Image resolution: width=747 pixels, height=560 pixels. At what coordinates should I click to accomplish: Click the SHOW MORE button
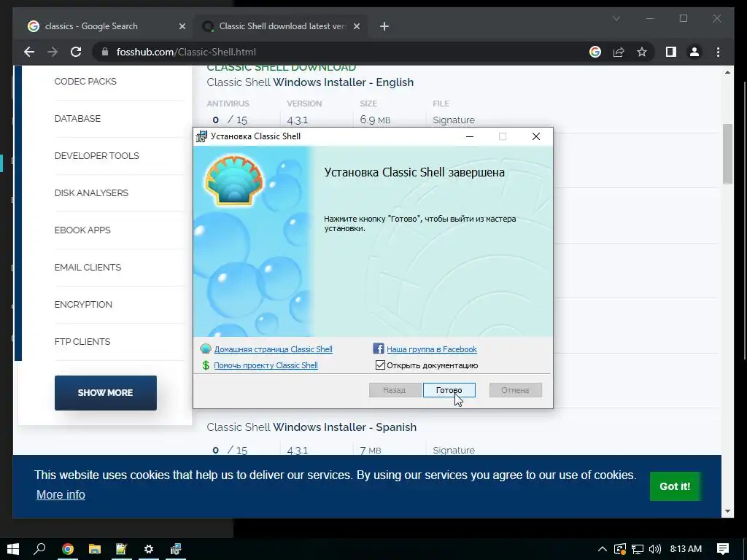105,393
